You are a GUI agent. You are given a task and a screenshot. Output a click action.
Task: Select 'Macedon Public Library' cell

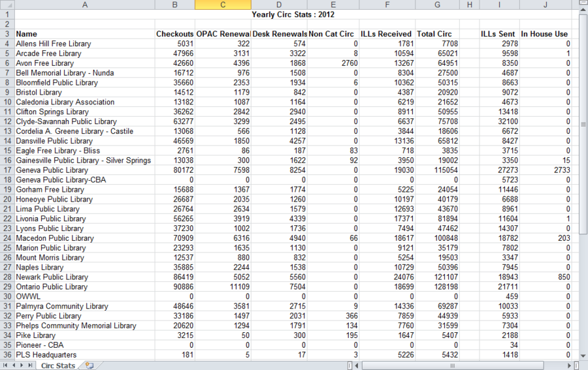pyautogui.click(x=85, y=238)
